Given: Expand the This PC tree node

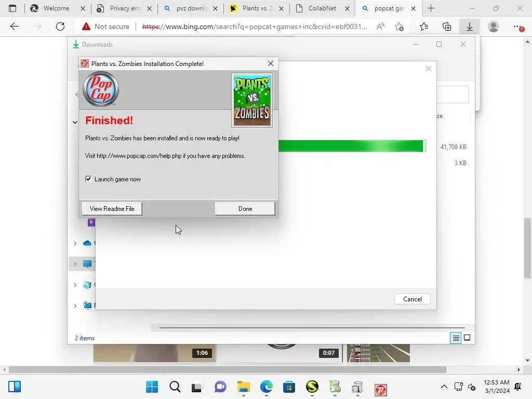Looking at the screenshot, I should [75, 264].
